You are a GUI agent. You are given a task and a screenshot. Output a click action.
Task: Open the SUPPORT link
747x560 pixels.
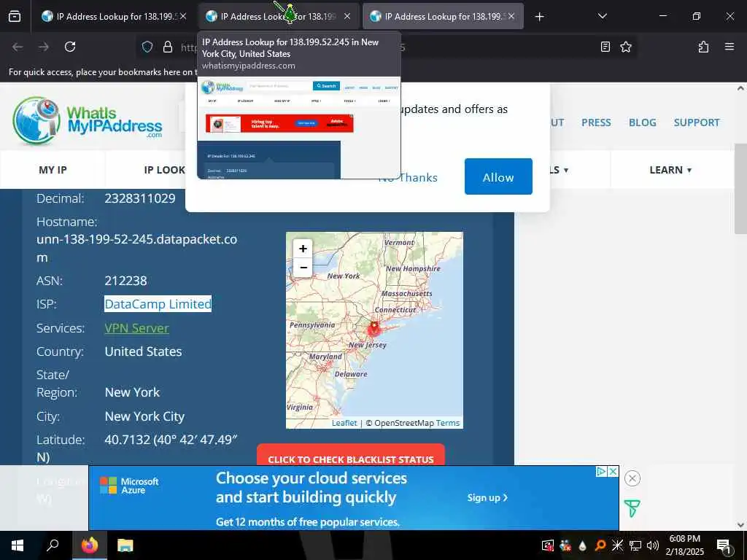coord(697,122)
